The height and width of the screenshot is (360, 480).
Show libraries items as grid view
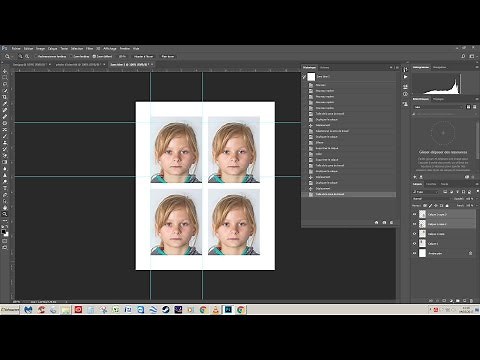coord(468,107)
